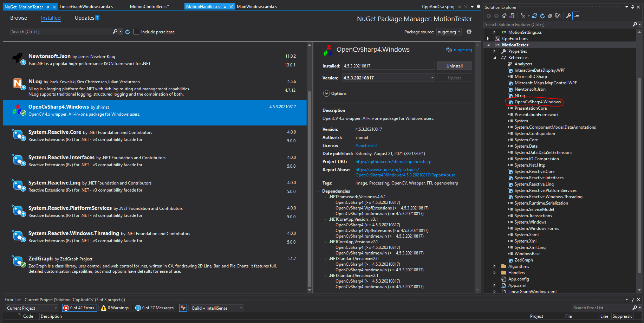Click Sync with Active Document icon
The image size is (644, 323).
[x=535, y=16]
